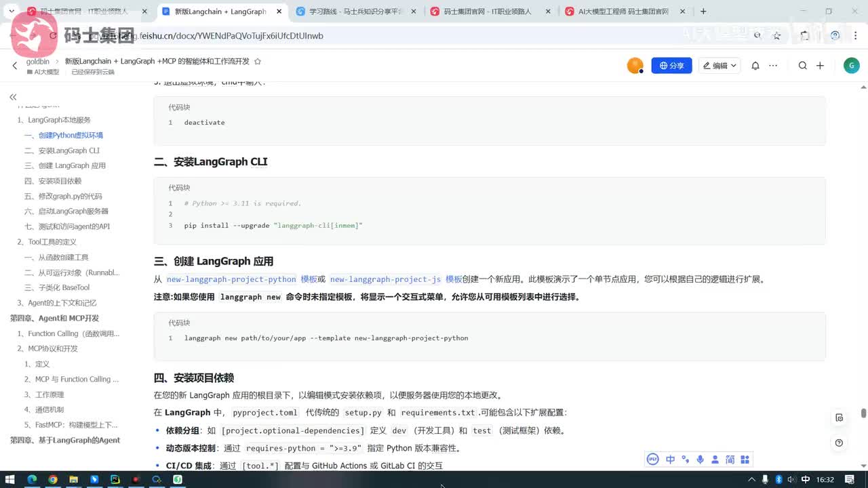Open the green G user avatar
The image size is (868, 488).
pos(851,66)
